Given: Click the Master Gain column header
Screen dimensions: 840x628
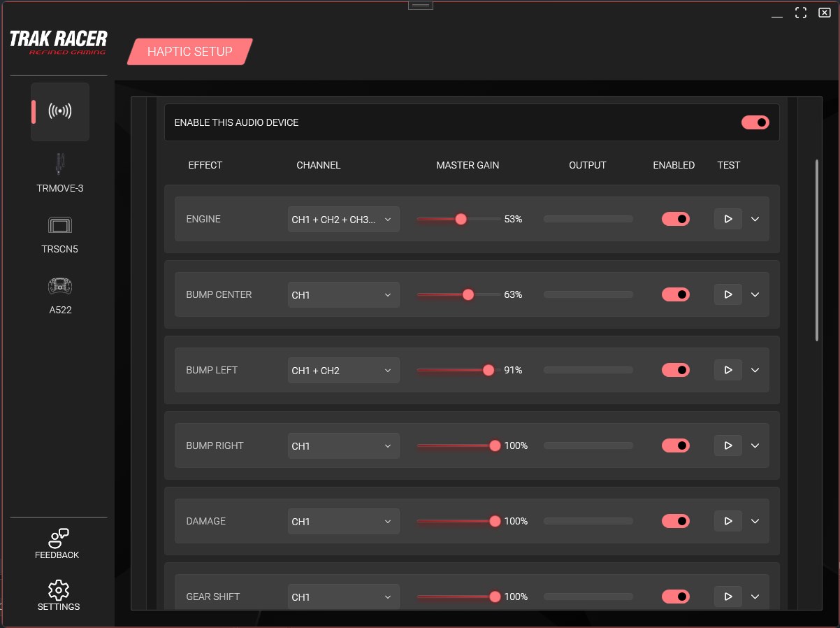Looking at the screenshot, I should 468,165.
